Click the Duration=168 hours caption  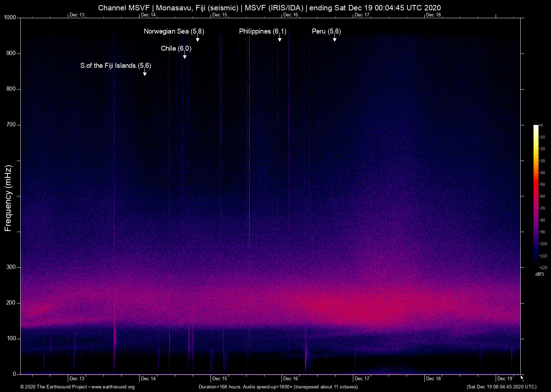(278, 387)
